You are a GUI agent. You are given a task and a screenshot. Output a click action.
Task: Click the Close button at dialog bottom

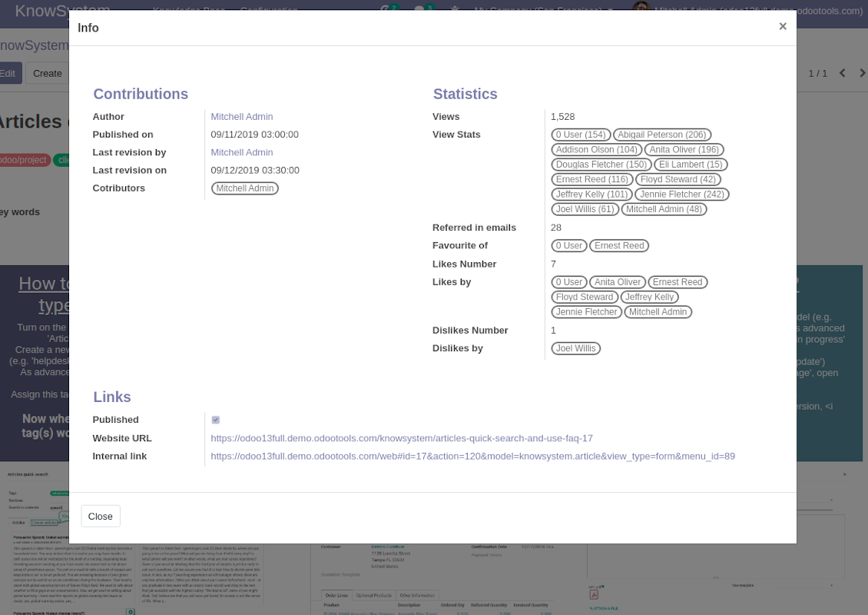tap(100, 516)
